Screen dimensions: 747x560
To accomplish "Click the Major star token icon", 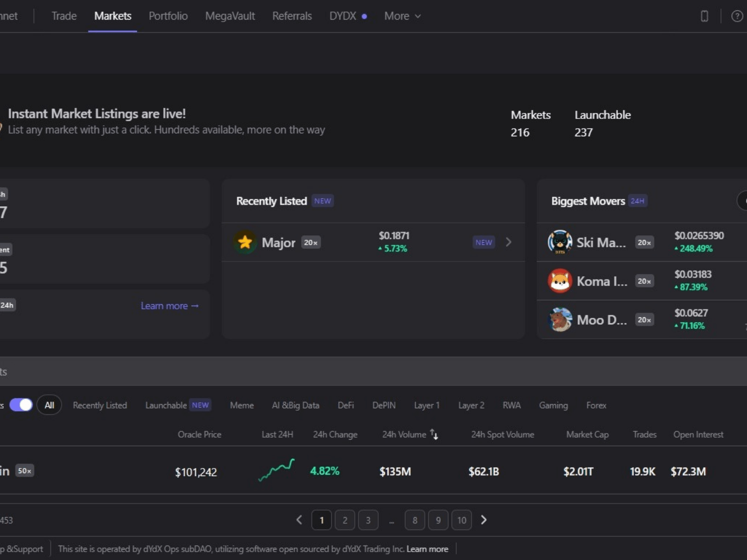I will (x=245, y=242).
